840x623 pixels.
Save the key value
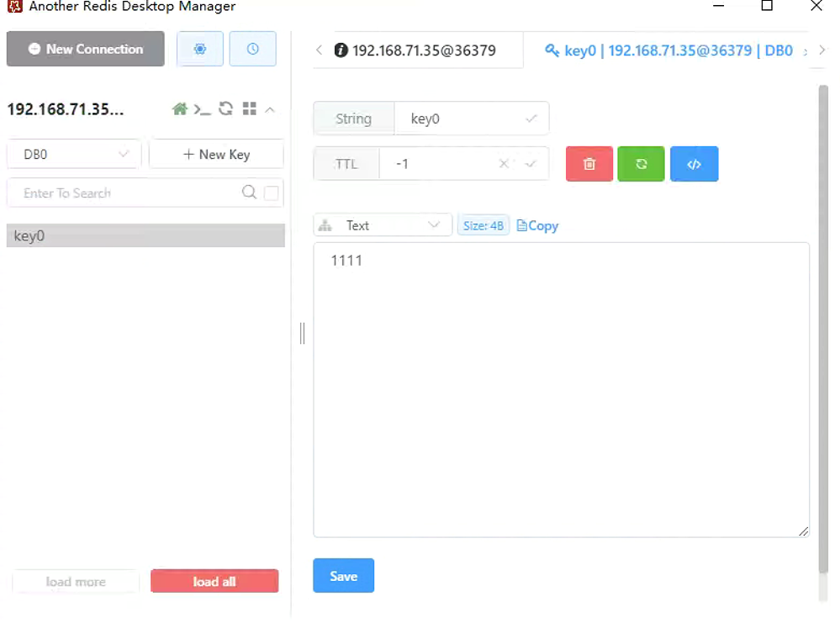click(343, 576)
